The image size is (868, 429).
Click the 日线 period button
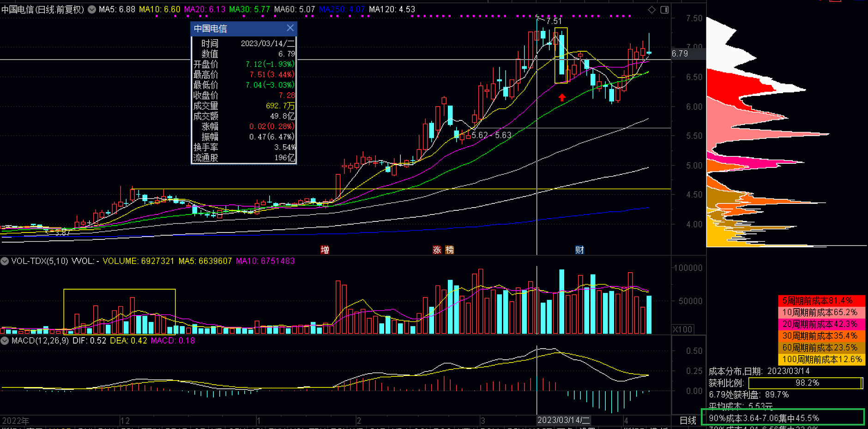coord(687,420)
